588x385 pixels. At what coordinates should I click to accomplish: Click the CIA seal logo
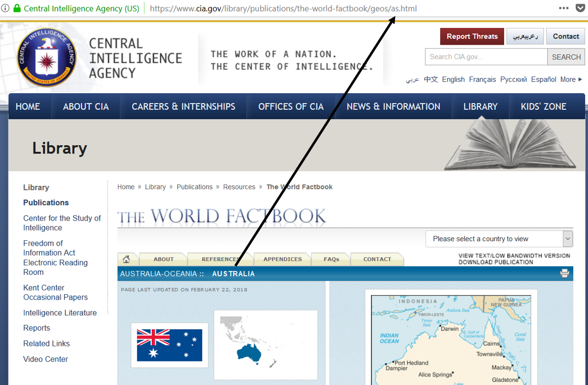[47, 58]
